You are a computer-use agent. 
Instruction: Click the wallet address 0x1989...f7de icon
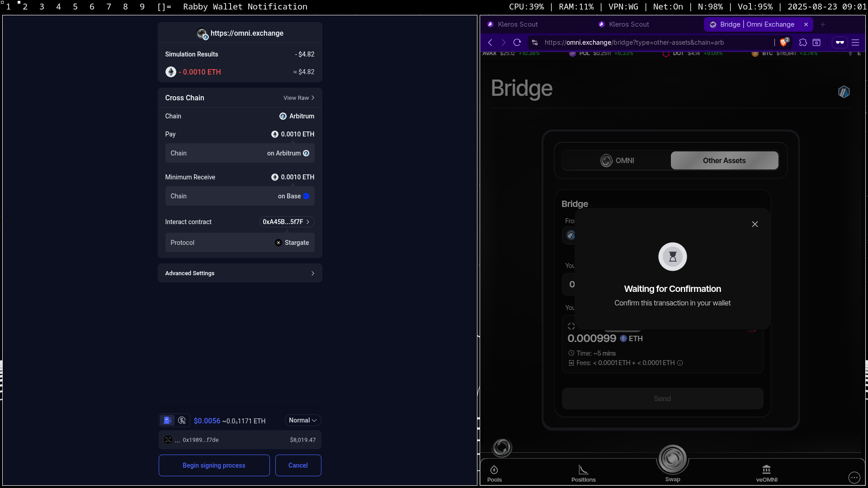coord(168,440)
